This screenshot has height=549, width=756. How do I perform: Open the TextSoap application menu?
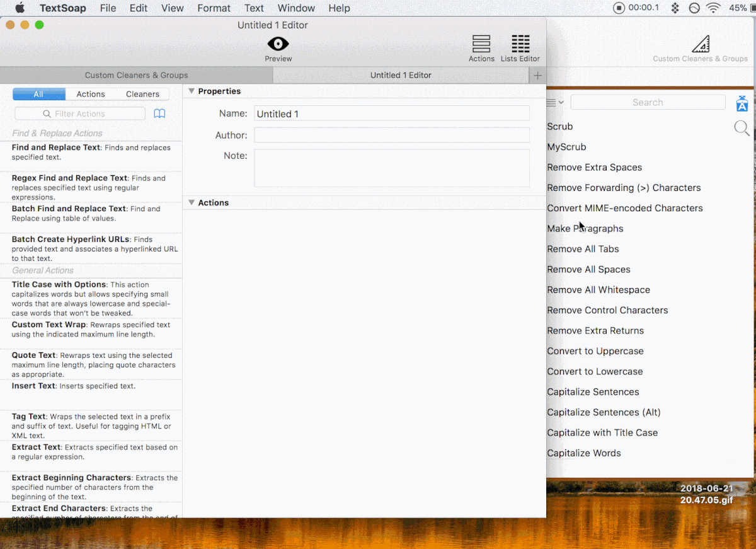point(63,8)
